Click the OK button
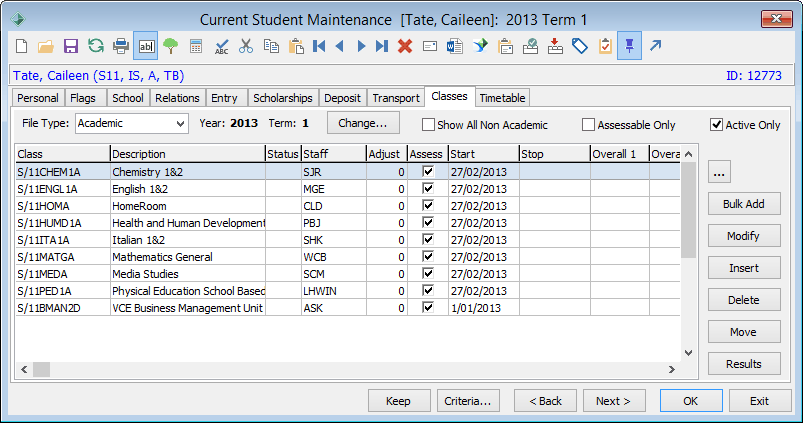The image size is (803, 423). pos(691,401)
